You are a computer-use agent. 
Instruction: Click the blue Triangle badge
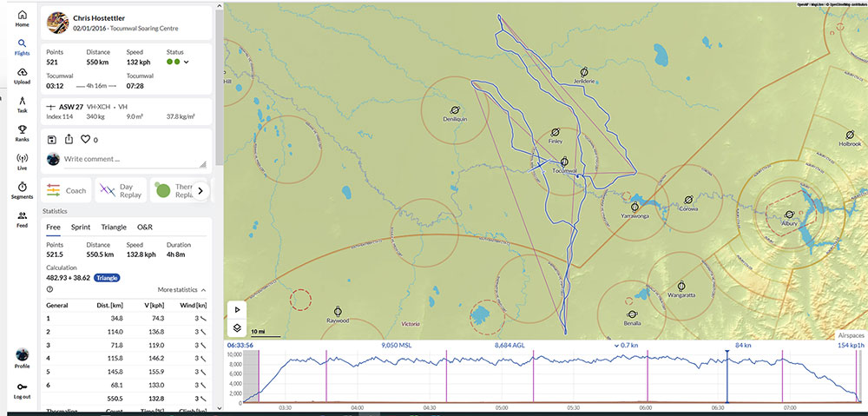point(107,278)
